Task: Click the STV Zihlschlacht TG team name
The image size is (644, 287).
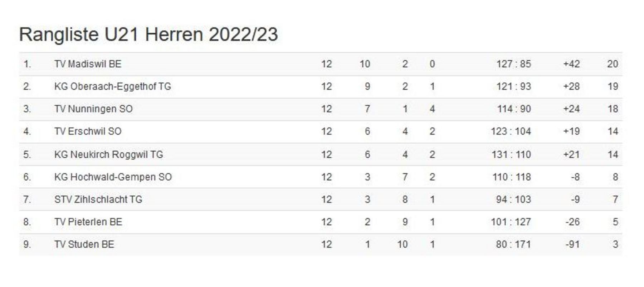Action: [x=98, y=200]
